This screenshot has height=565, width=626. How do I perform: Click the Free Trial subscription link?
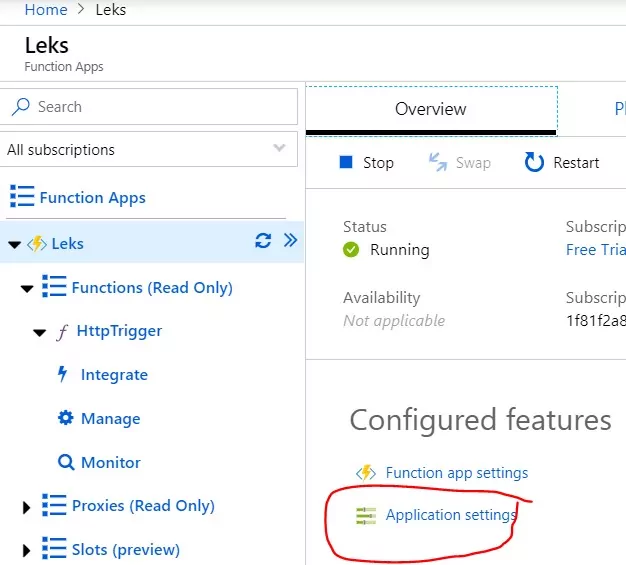pyautogui.click(x=596, y=250)
